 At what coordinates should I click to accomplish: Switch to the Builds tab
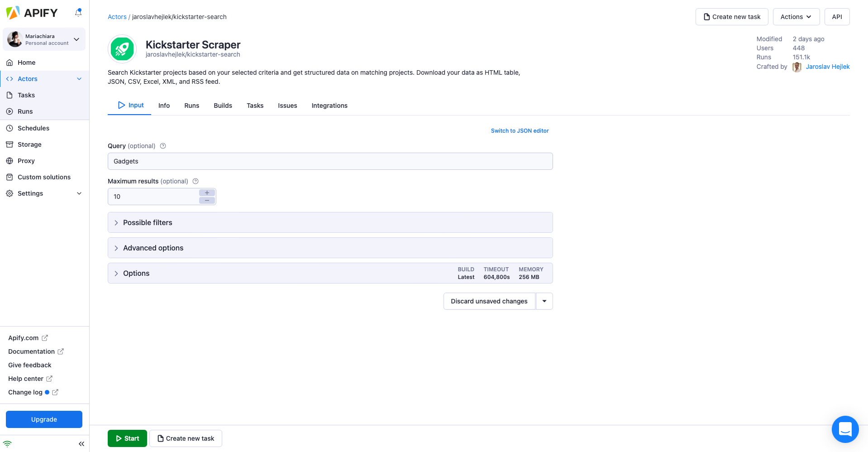pos(223,105)
